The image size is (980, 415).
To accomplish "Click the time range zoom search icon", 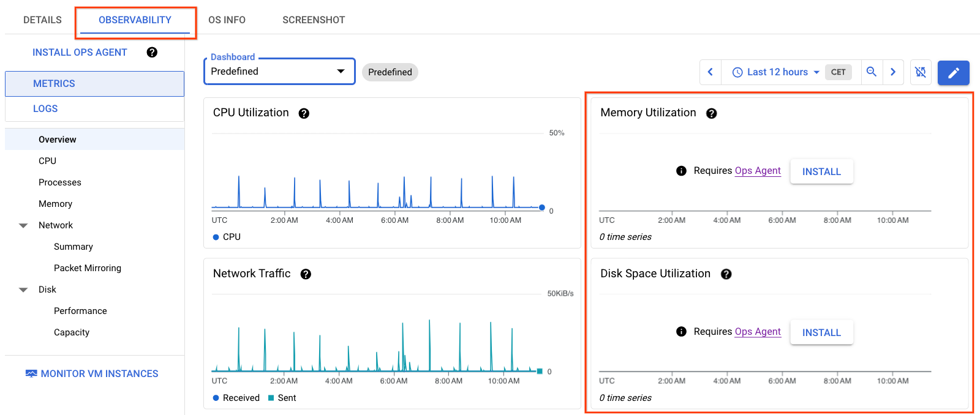I will tap(871, 72).
